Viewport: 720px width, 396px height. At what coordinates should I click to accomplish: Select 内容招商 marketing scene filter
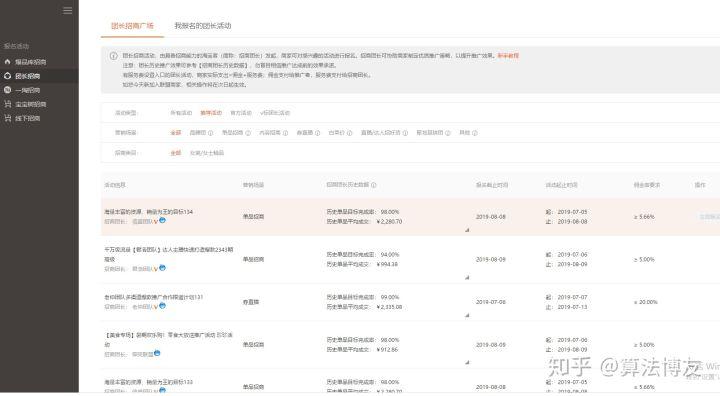coord(270,133)
